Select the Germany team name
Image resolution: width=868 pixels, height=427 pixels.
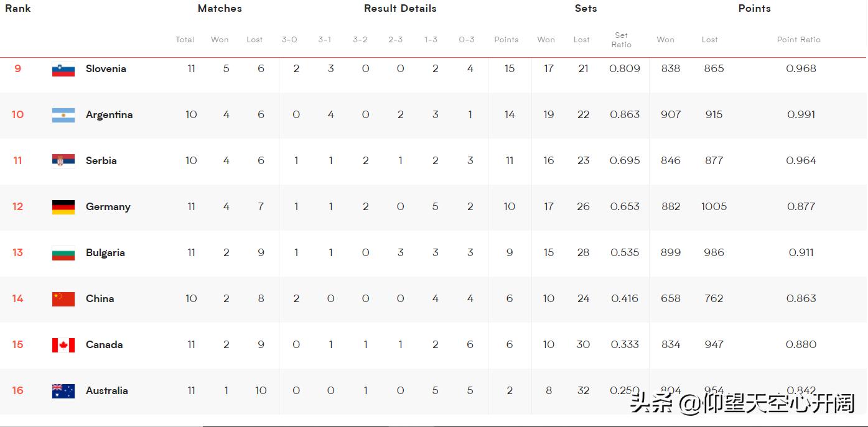[108, 207]
